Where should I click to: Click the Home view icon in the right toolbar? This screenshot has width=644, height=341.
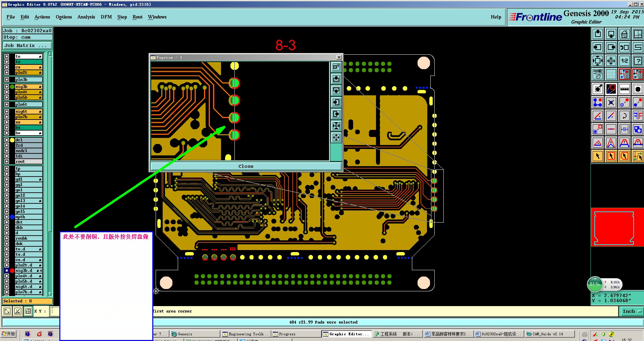[624, 34]
